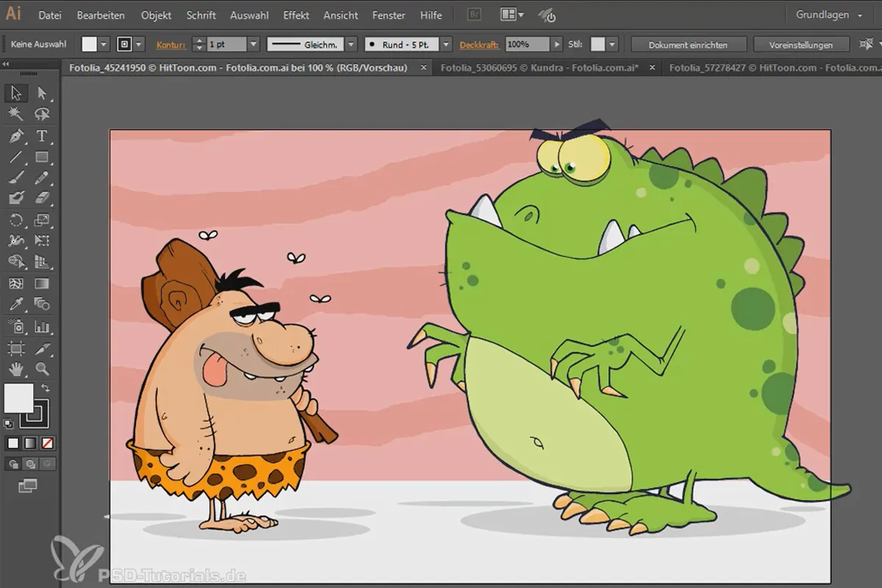Select the Artboard tool
This screenshot has width=882, height=588.
coord(16,348)
